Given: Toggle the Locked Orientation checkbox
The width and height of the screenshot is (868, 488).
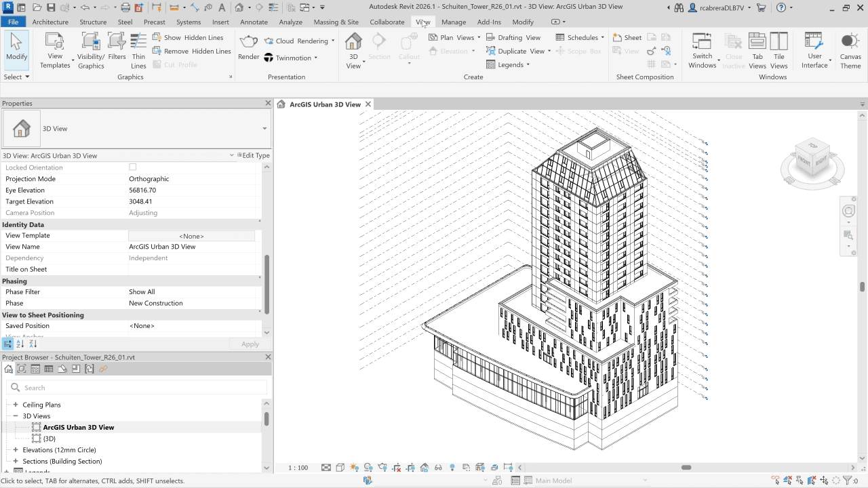Looking at the screenshot, I should [133, 167].
